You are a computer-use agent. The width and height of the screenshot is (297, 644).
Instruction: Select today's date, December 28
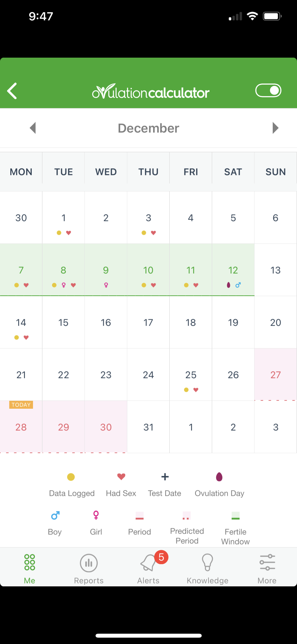click(21, 427)
